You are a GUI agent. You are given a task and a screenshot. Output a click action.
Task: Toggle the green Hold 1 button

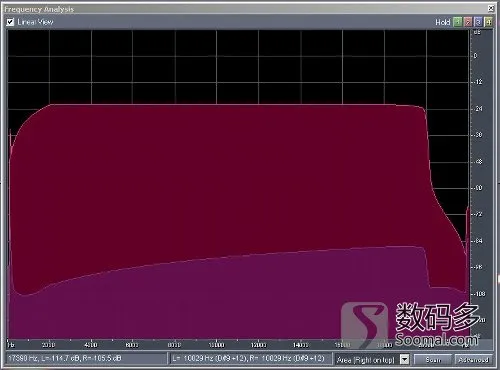458,22
